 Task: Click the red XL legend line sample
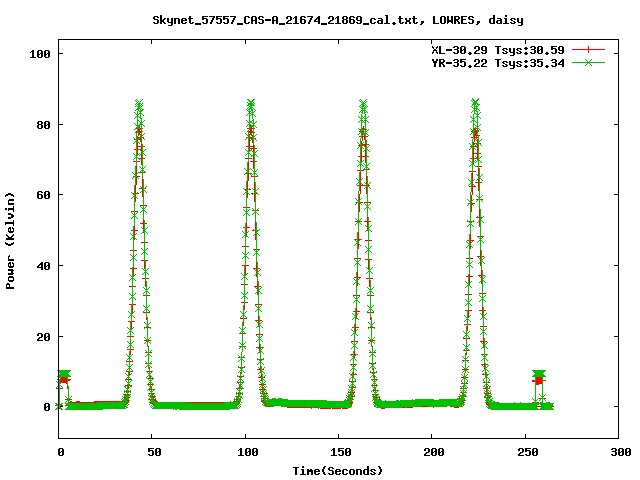pyautogui.click(x=590, y=49)
